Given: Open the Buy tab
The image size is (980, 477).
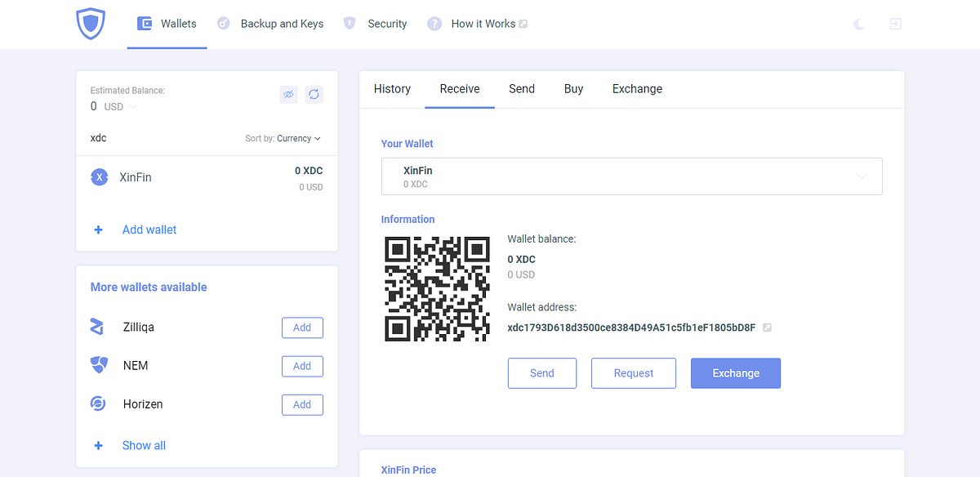Looking at the screenshot, I should click(x=573, y=89).
